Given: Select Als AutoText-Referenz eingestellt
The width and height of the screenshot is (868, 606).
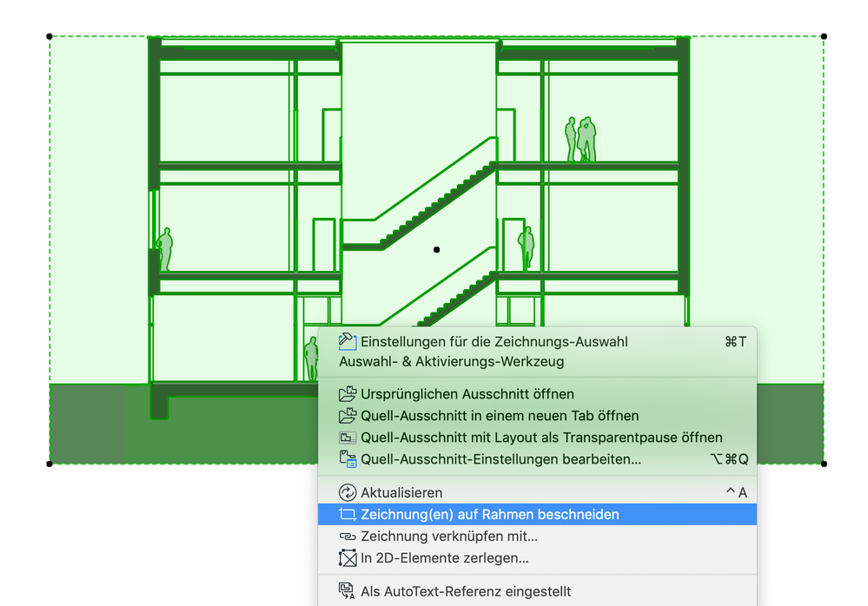Looking at the screenshot, I should (x=537, y=591).
